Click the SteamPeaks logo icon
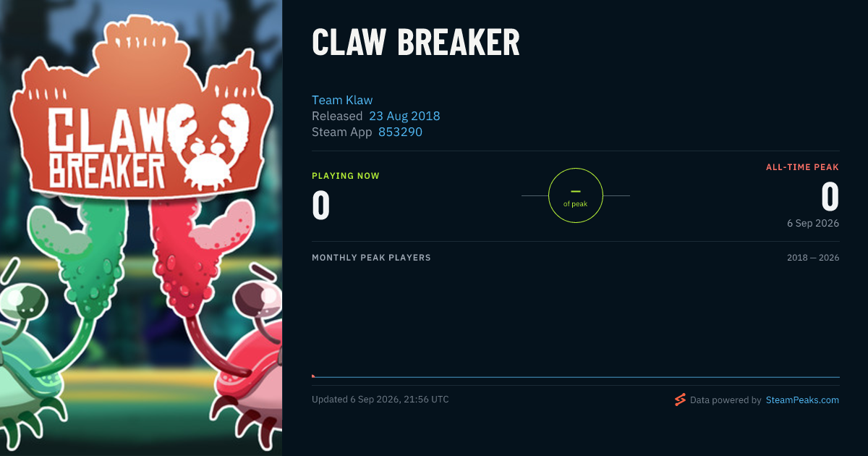This screenshot has height=456, width=868. pos(680,400)
